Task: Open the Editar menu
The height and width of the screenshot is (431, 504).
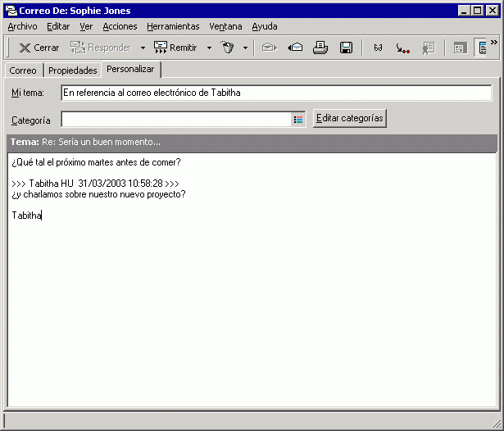Action: point(58,26)
